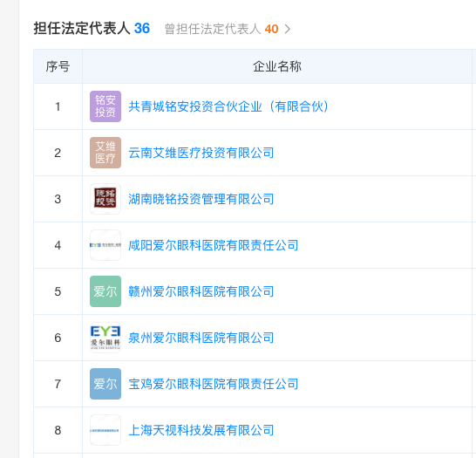Open 共青城铭安投资合伙企业（有限合伙） link
Image resolution: width=476 pixels, height=458 pixels.
[228, 106]
